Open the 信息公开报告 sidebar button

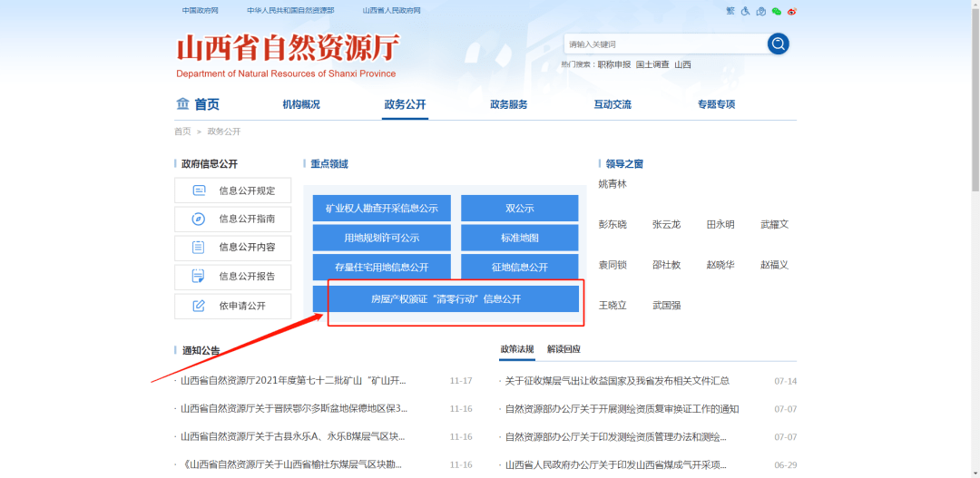point(232,276)
